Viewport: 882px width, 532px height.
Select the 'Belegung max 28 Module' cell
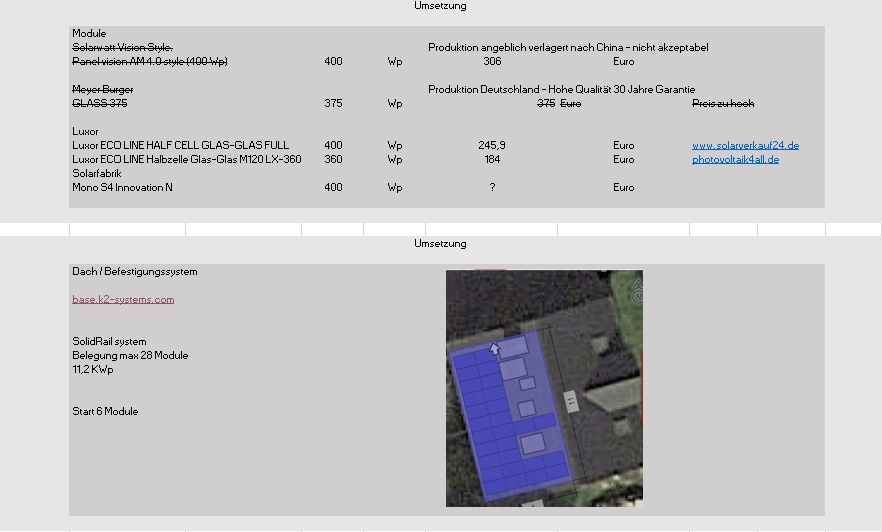(x=130, y=355)
